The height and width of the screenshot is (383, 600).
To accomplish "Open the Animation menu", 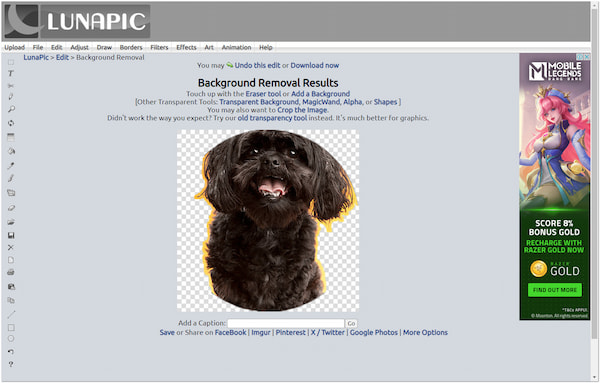I will (236, 47).
